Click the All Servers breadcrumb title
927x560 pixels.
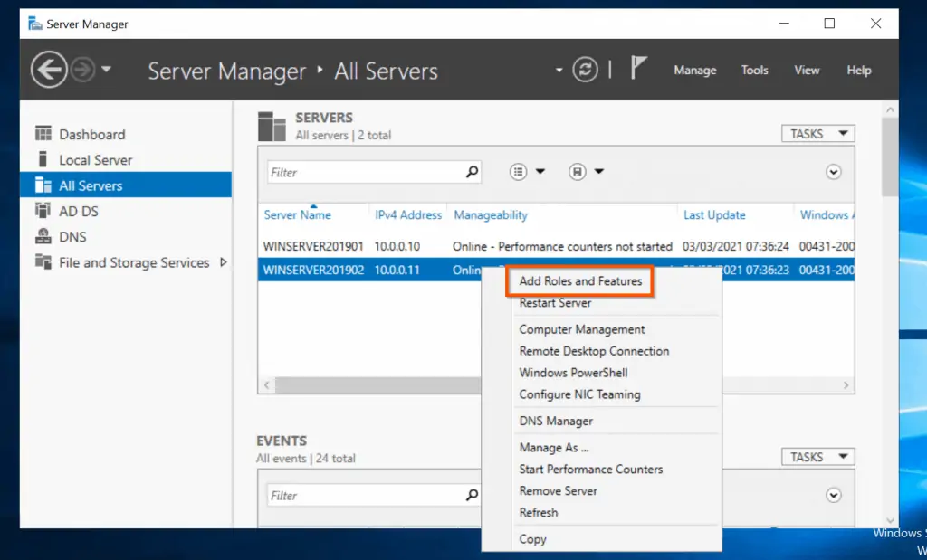tap(386, 71)
